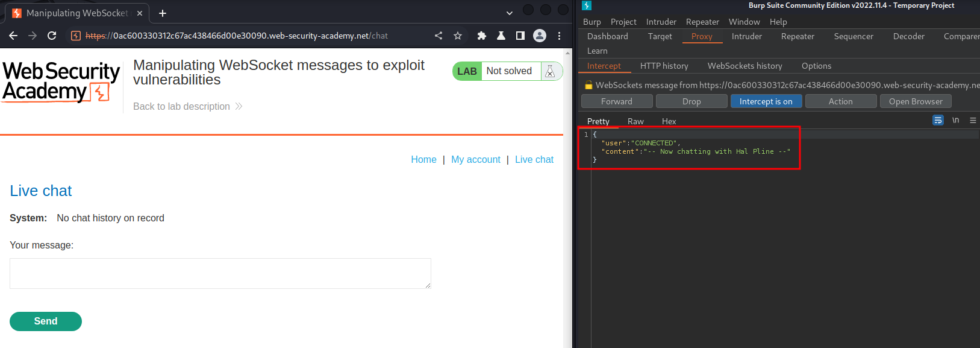Viewport: 980px width, 348px height.
Task: Click the insecure site warning icon in address bar
Action: tap(76, 36)
